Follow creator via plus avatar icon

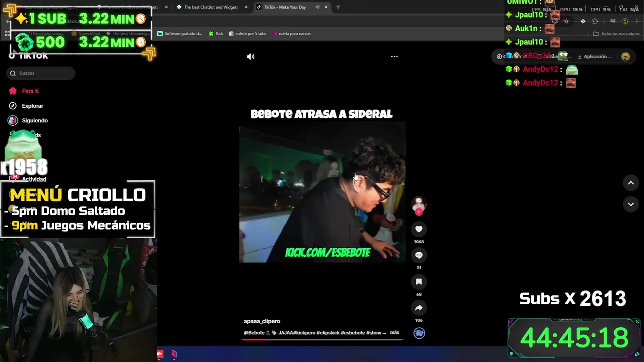click(419, 212)
